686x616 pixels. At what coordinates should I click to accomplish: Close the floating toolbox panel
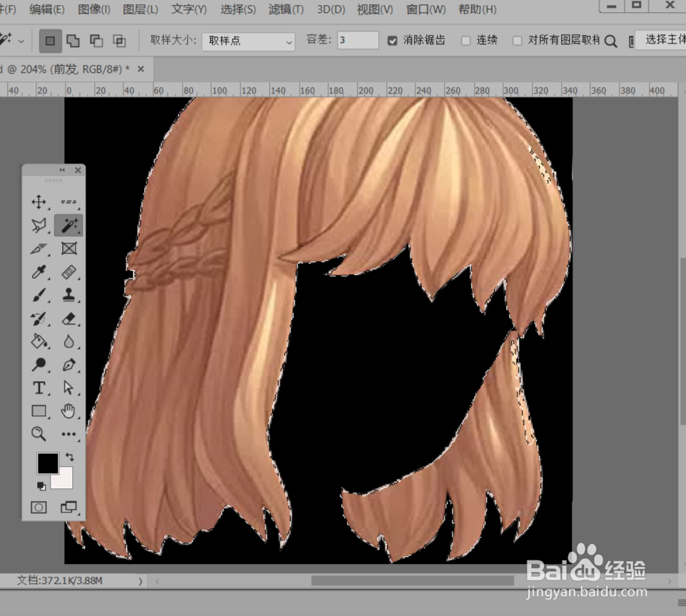78,170
